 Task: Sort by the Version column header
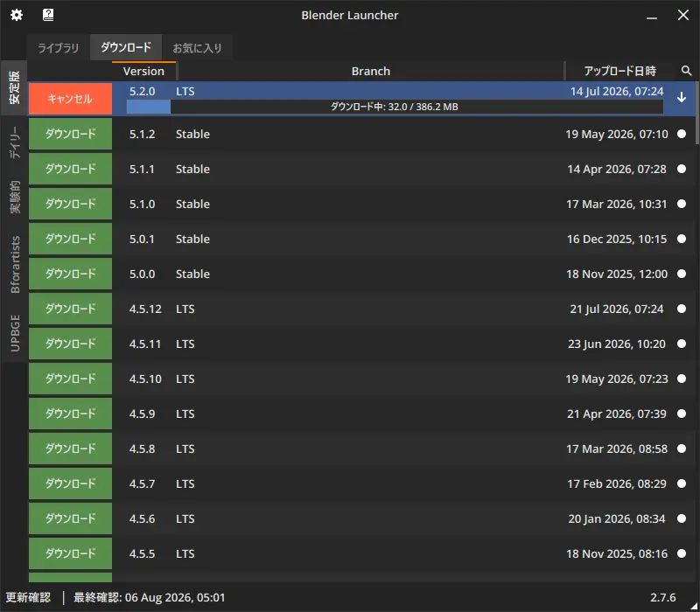click(143, 71)
